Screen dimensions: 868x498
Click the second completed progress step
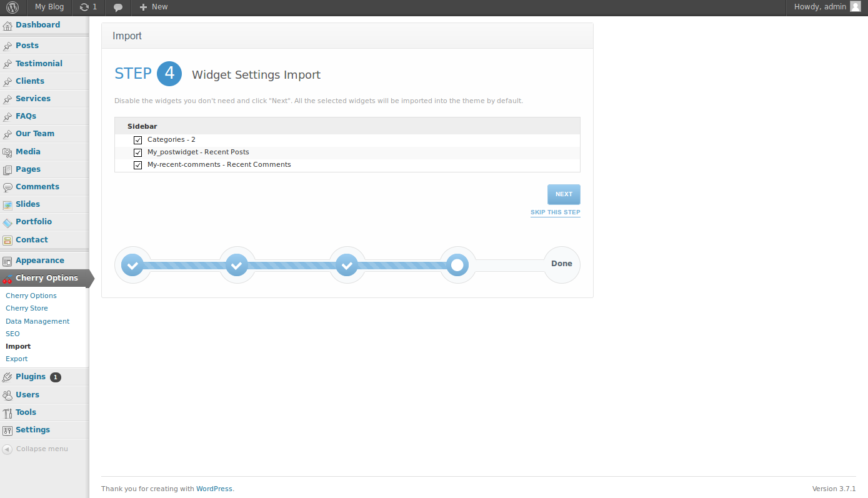[237, 265]
